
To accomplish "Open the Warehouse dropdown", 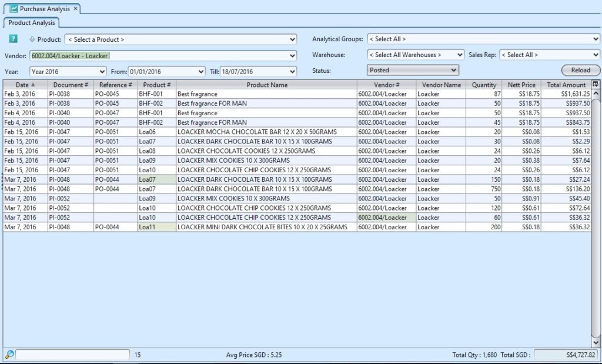I will coord(416,55).
